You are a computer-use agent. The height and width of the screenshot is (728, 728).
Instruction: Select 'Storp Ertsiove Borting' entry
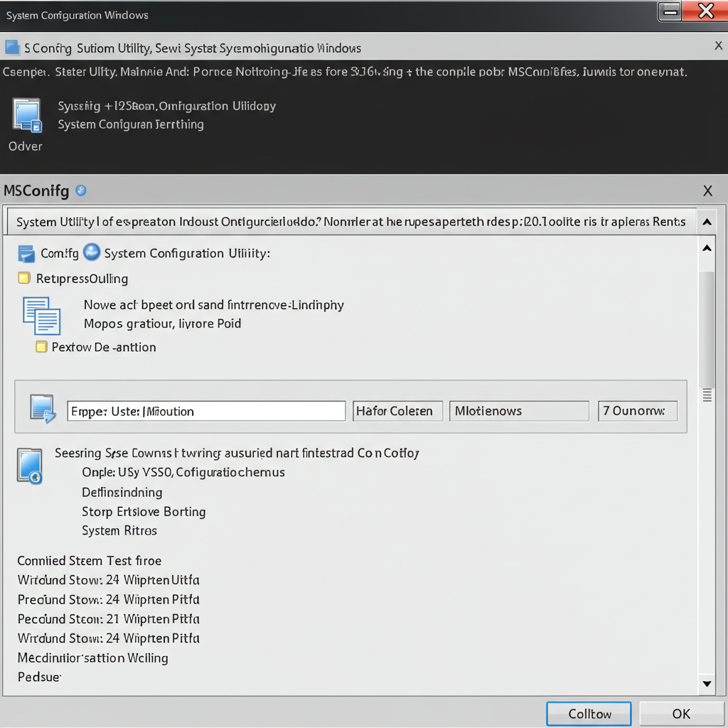point(144,512)
